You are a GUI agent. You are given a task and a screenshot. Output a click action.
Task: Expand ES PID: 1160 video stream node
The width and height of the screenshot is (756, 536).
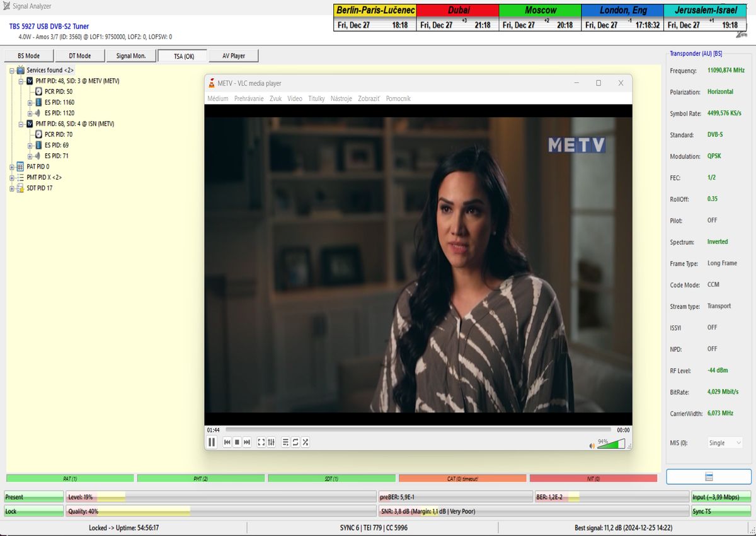[x=30, y=102]
